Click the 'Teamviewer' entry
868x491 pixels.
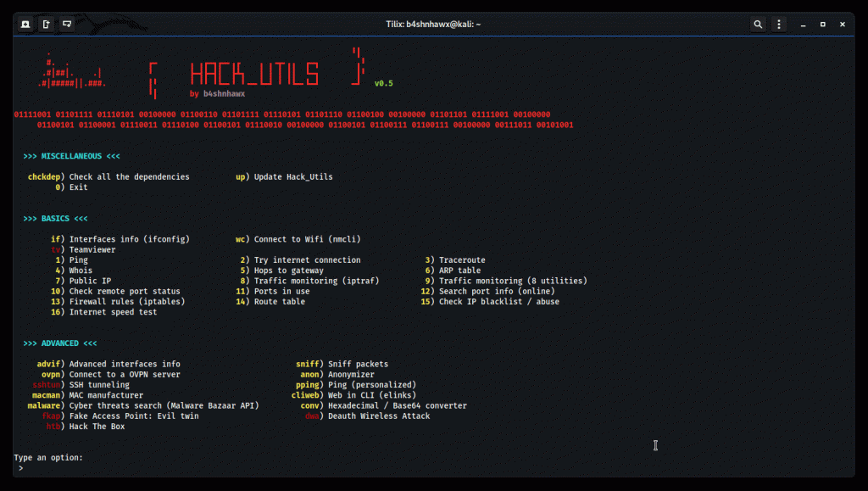92,249
